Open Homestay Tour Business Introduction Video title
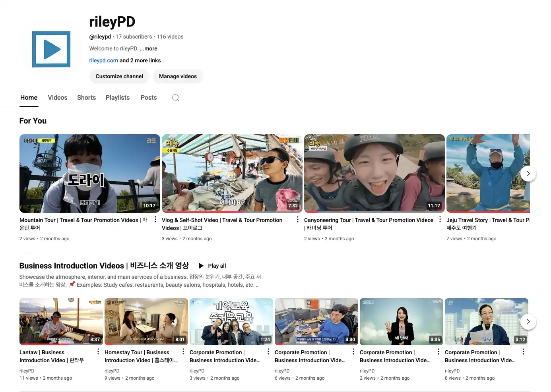The width and height of the screenshot is (551, 392). (141, 356)
